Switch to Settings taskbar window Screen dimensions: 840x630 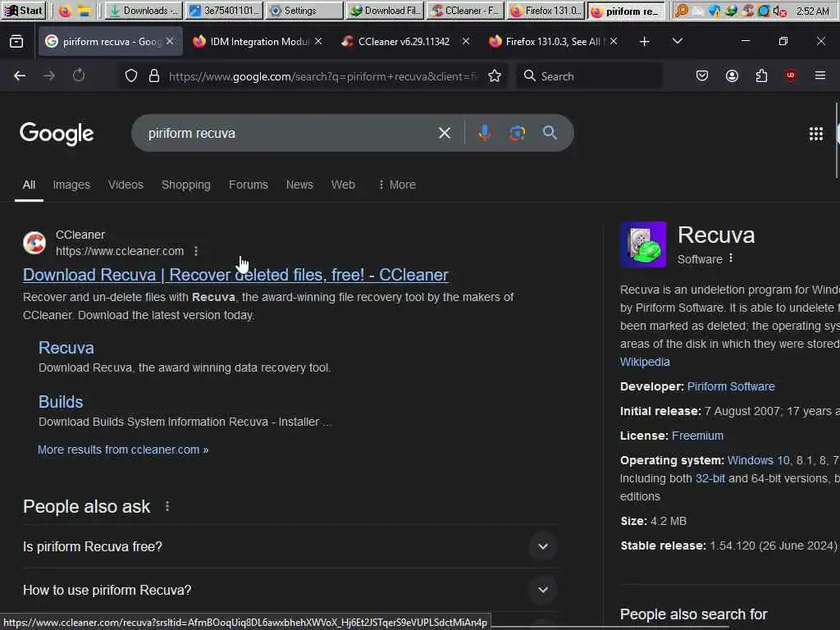coord(304,10)
